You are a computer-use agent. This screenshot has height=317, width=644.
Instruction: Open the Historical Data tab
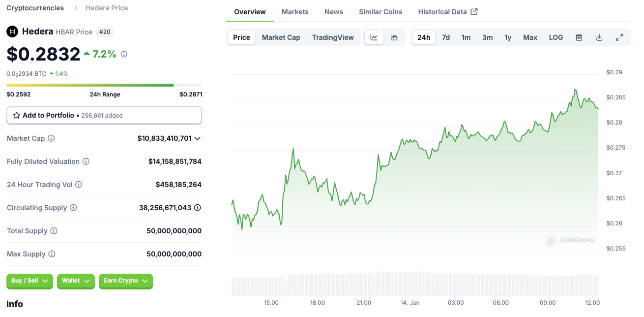(448, 12)
